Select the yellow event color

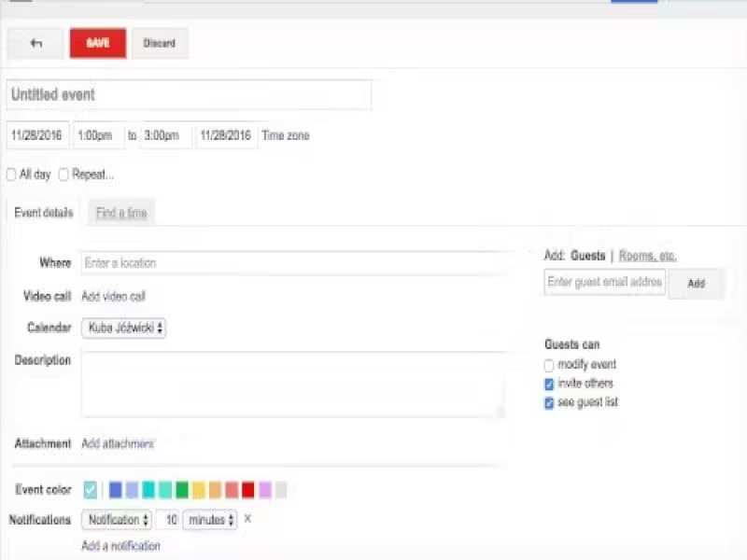click(x=199, y=489)
